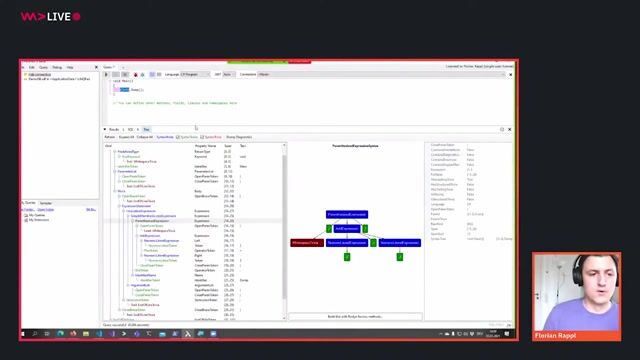Open Microsoft Edge from taskbar

tap(60, 334)
